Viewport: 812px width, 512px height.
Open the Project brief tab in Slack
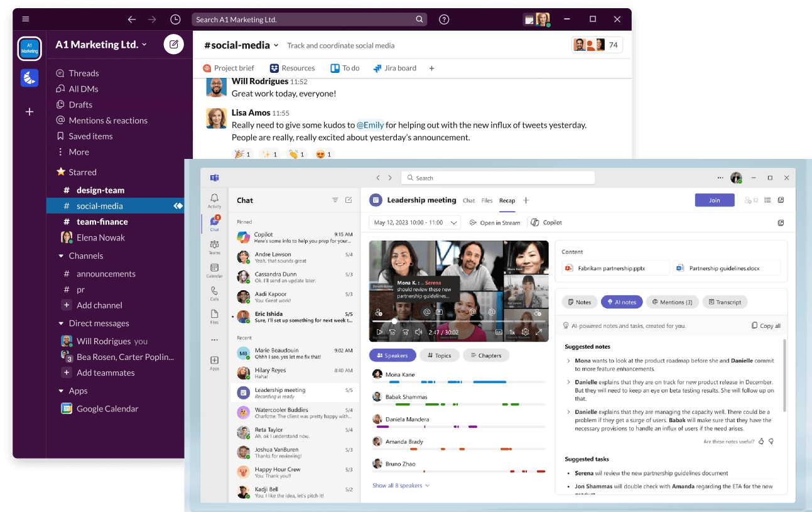coord(229,68)
